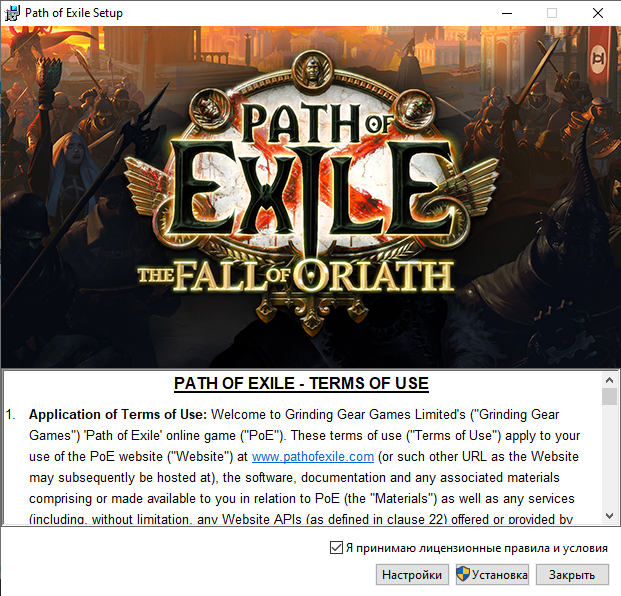Screen dimensions: 621x596
Task: Click the Закрыть button
Action: (572, 574)
